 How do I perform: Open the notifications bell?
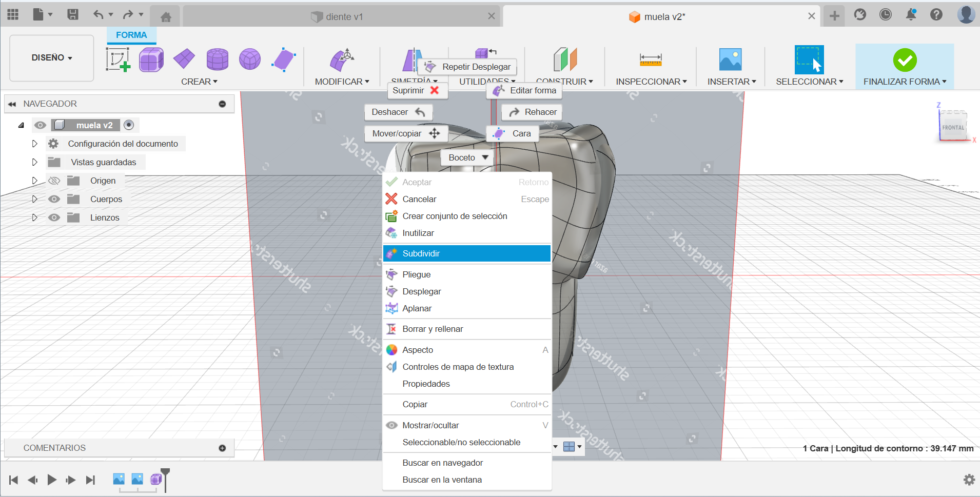point(911,15)
